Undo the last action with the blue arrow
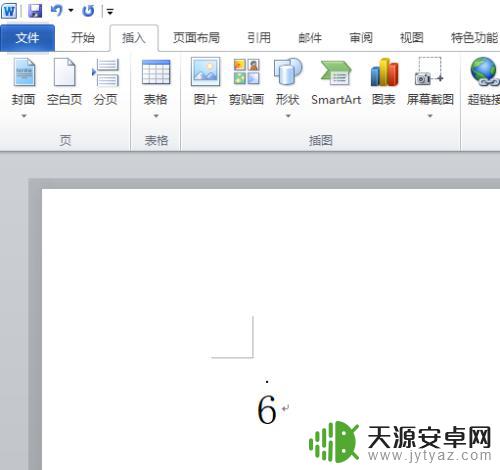The image size is (500, 470). 57,11
